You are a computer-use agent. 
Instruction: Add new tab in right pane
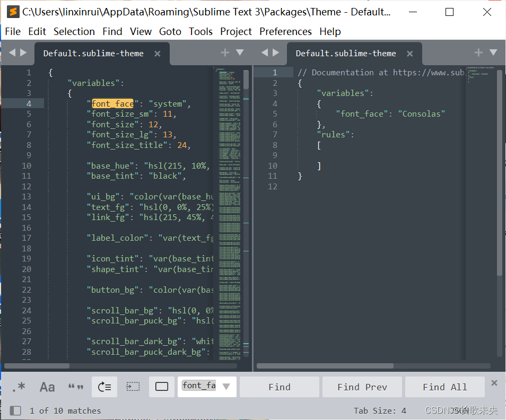(478, 52)
